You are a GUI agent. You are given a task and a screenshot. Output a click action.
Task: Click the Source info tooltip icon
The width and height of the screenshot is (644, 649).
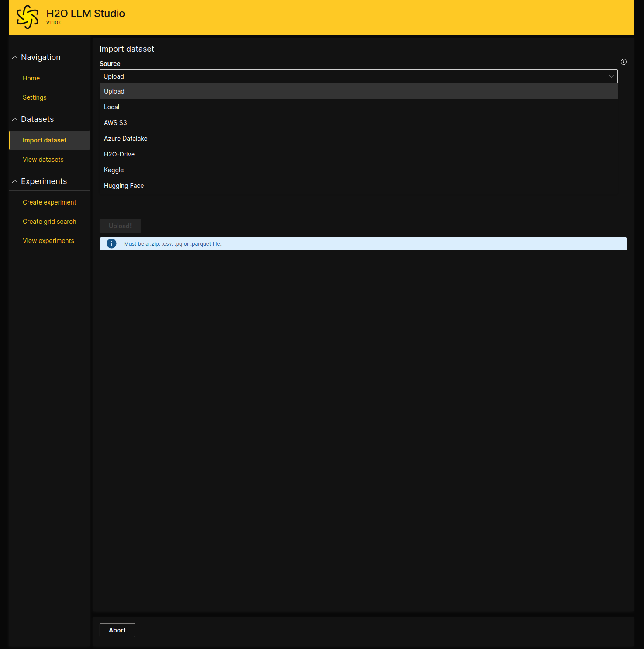(x=623, y=62)
